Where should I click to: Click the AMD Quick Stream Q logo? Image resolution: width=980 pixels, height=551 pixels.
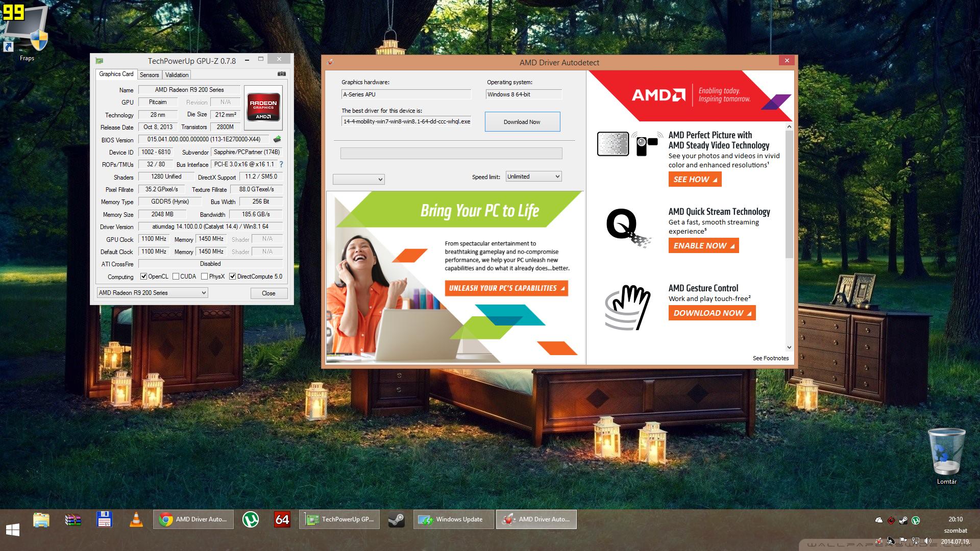(x=628, y=228)
